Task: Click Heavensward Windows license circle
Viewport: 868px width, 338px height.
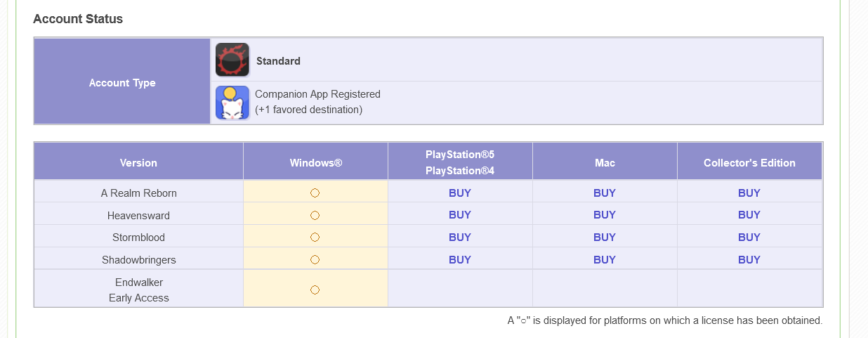Action: 315,215
